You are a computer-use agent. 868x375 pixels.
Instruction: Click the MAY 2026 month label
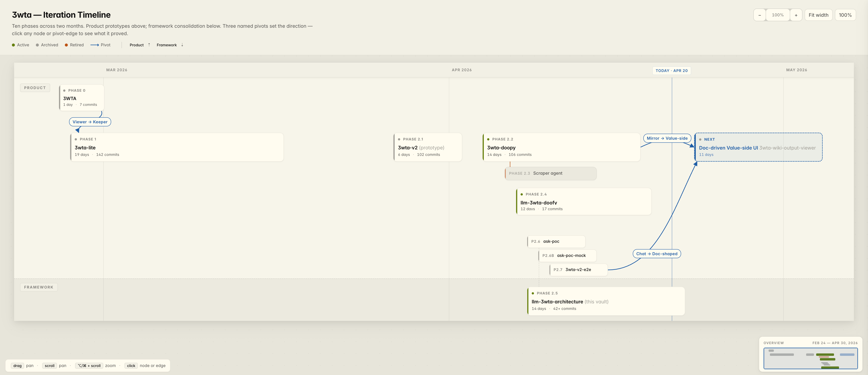797,70
